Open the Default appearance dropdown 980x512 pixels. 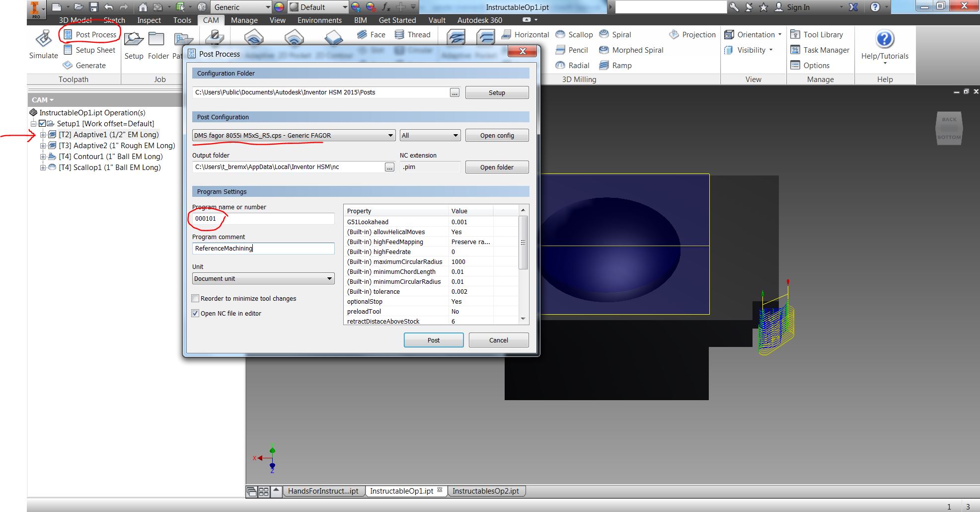[318, 7]
